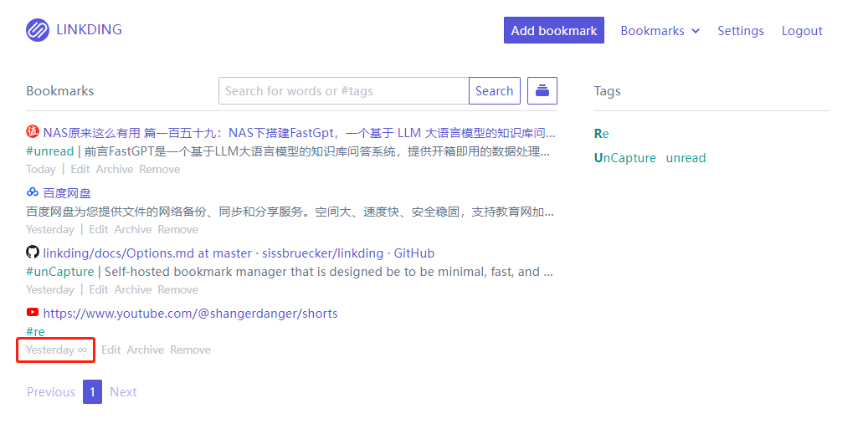Click the infinity snapshot icon beside Yesterday
This screenshot has width=868, height=434.
pyautogui.click(x=82, y=350)
